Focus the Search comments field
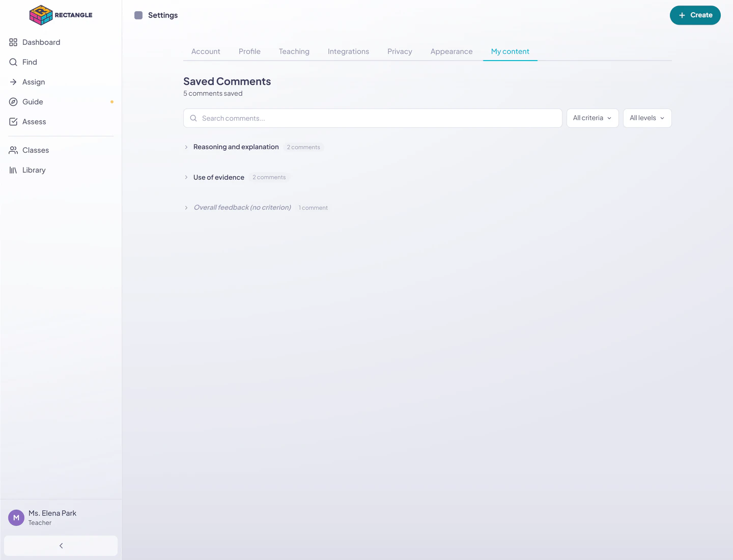Image resolution: width=733 pixels, height=560 pixels. 373,118
